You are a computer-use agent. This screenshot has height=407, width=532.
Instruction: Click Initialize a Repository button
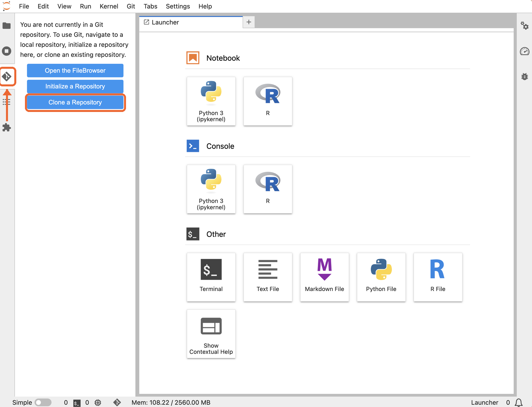pos(75,86)
